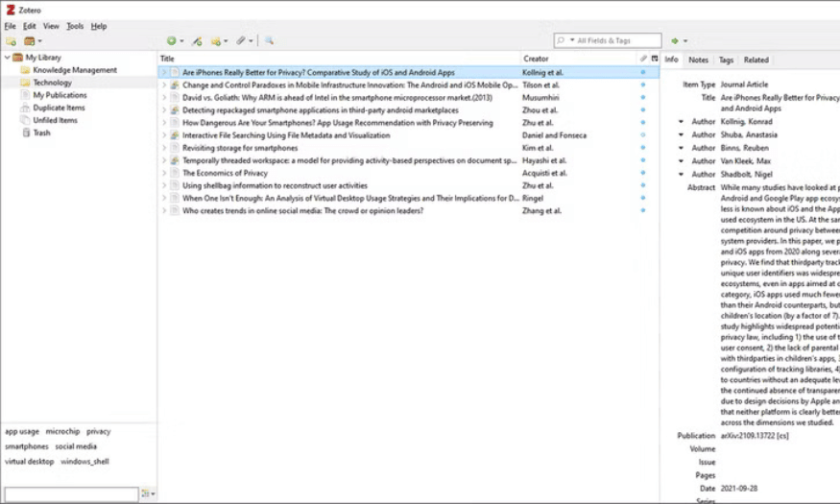840x504 pixels.
Task: Open the View menu
Action: 51,26
